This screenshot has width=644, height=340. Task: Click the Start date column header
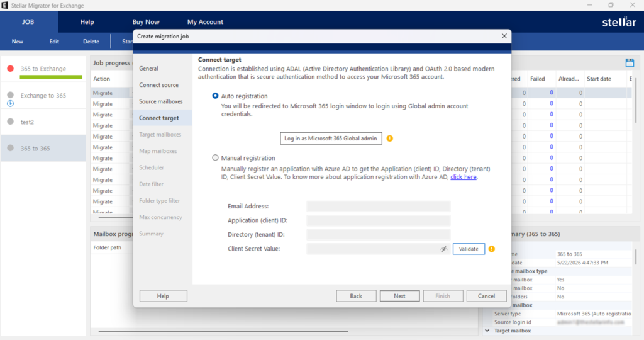[x=599, y=79]
